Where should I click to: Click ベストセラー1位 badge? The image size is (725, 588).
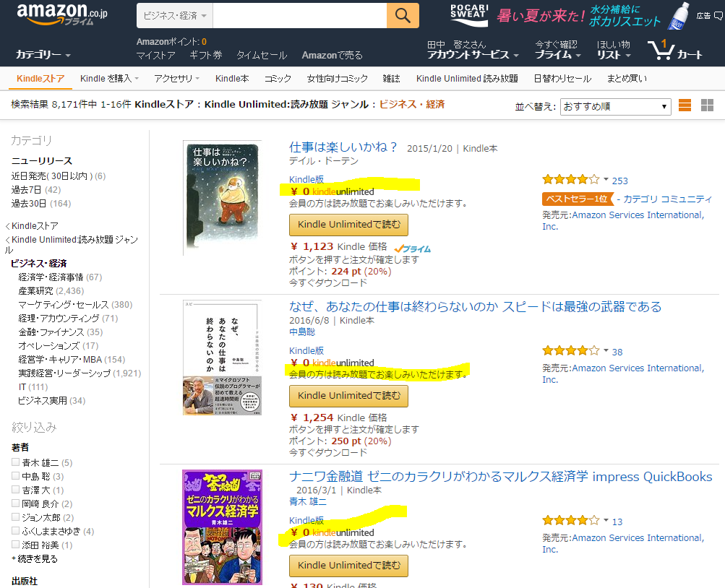click(577, 199)
